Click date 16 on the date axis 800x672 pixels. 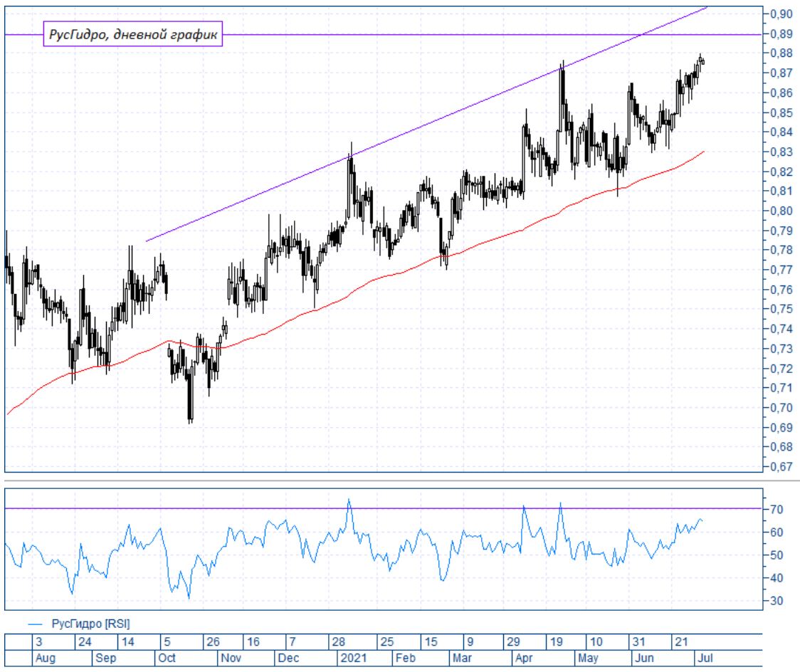(x=253, y=642)
